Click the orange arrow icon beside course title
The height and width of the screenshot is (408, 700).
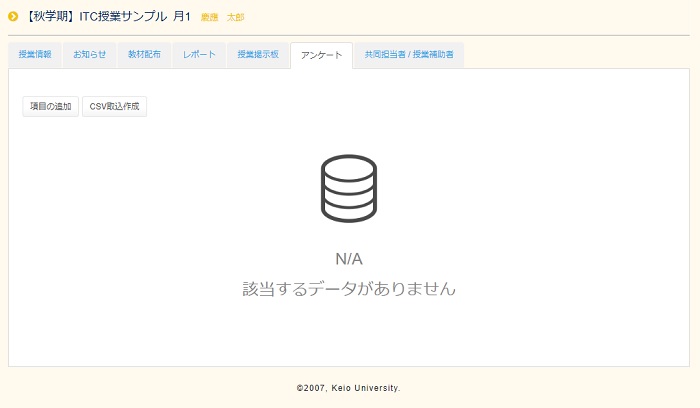tap(13, 17)
